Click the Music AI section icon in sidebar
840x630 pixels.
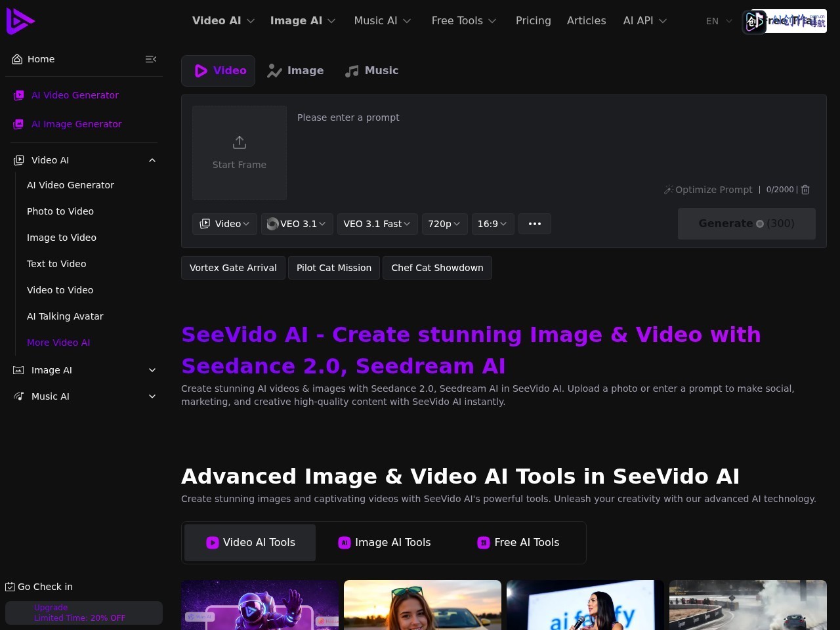coord(19,396)
